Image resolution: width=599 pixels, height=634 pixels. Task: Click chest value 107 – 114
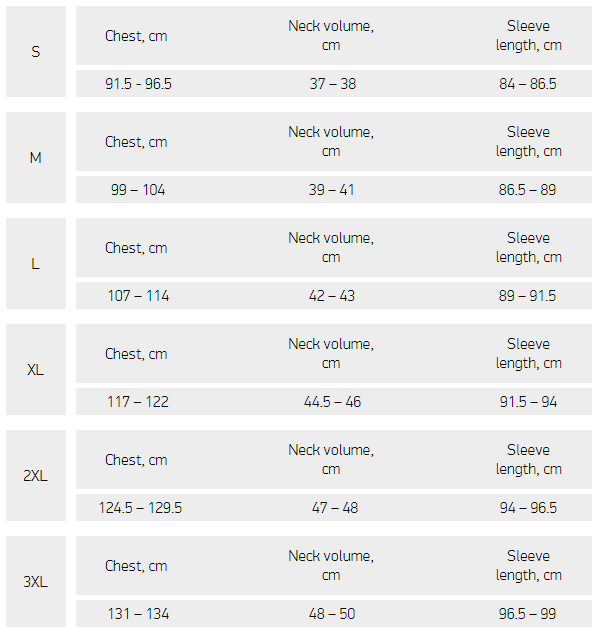138,296
